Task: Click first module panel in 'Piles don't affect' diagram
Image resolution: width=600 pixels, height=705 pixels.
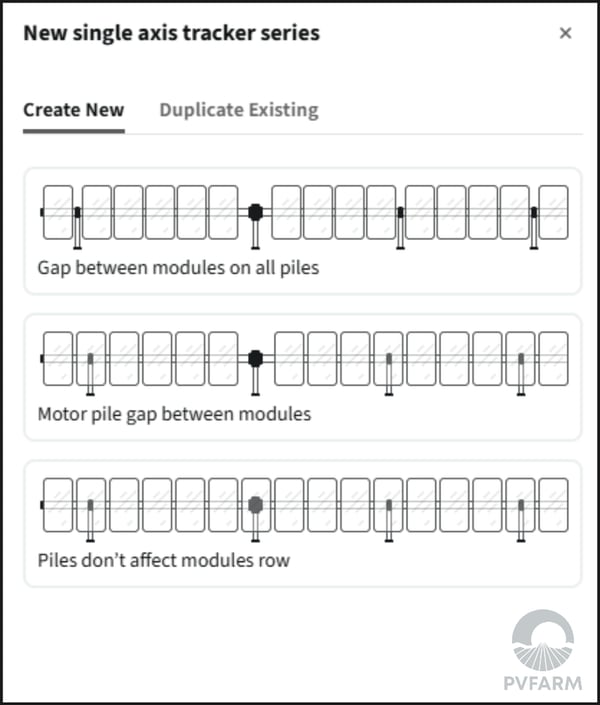Action: pos(58,505)
